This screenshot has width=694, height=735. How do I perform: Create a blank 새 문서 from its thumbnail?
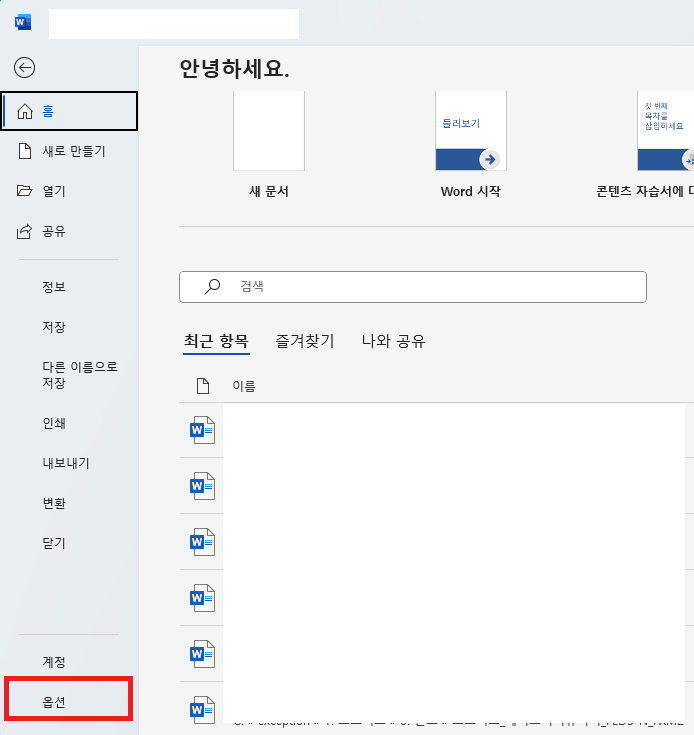coord(269,131)
